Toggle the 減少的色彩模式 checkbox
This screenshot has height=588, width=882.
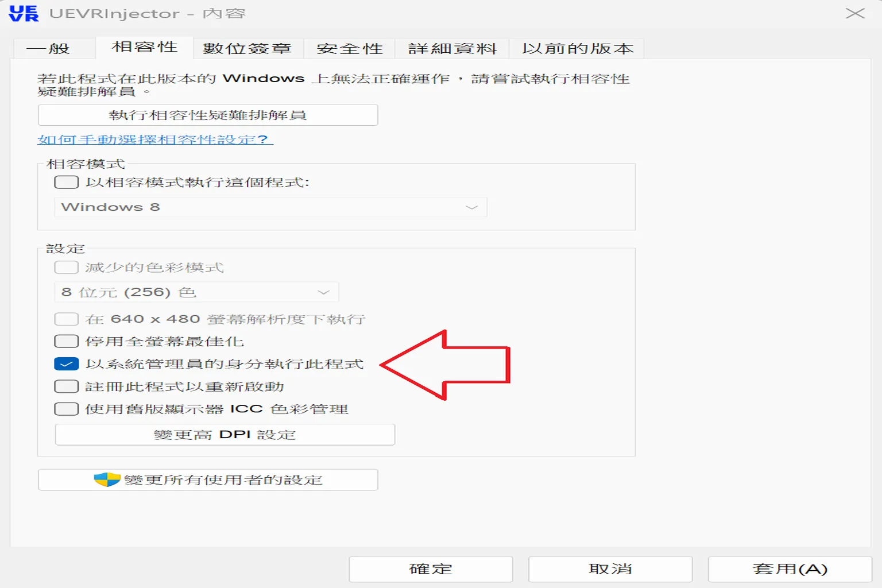point(67,267)
